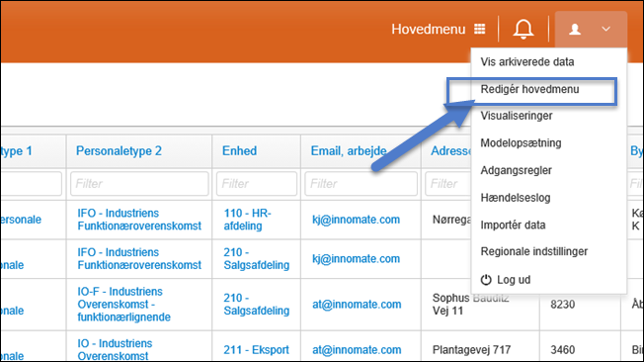Click the notification bell icon
Viewport: 644px width, 362px height.
[x=523, y=30]
